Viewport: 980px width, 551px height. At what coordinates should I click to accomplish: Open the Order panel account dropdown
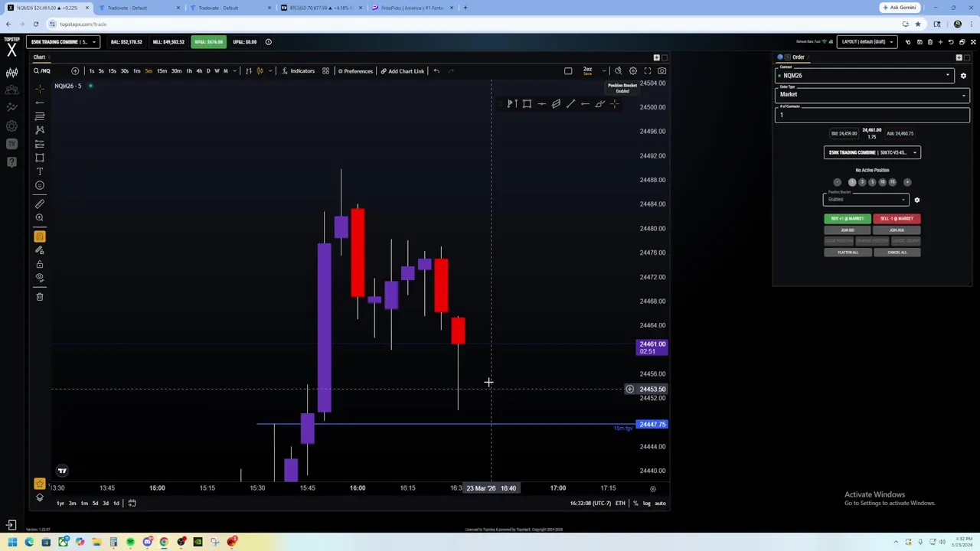(x=872, y=152)
